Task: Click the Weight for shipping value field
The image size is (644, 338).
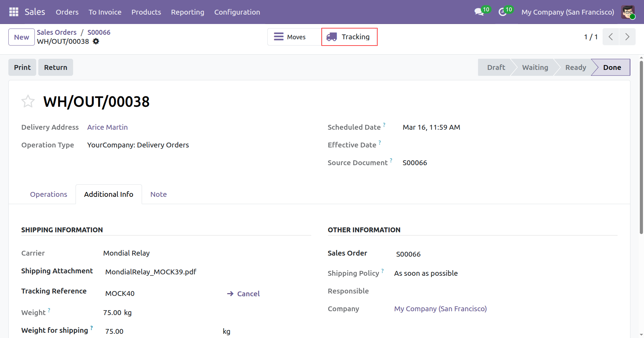Action: click(160, 331)
